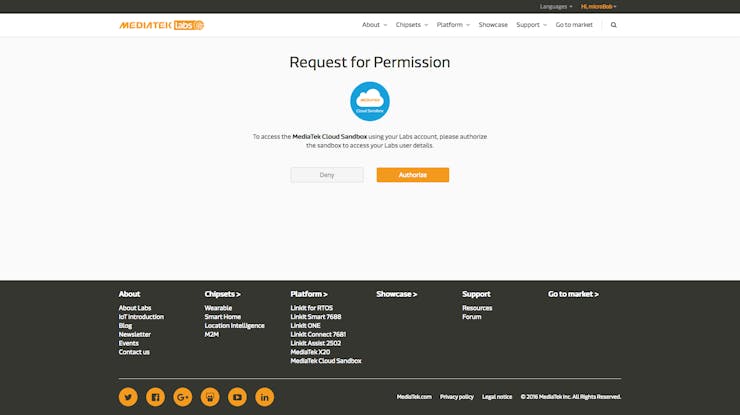740x415 pixels.
Task: Open the Chipsets > footer heading
Action: [222, 294]
